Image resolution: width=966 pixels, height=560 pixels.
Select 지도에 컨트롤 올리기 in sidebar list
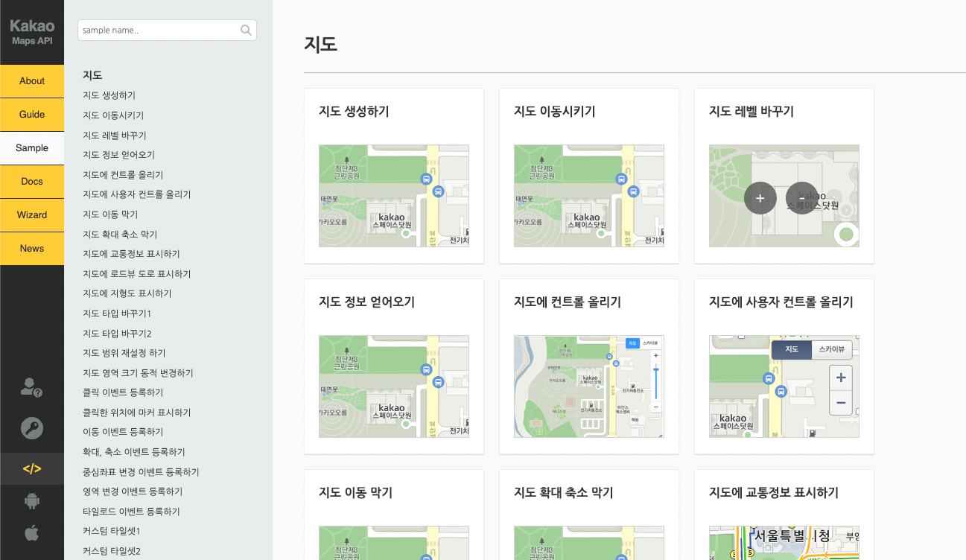tap(123, 175)
